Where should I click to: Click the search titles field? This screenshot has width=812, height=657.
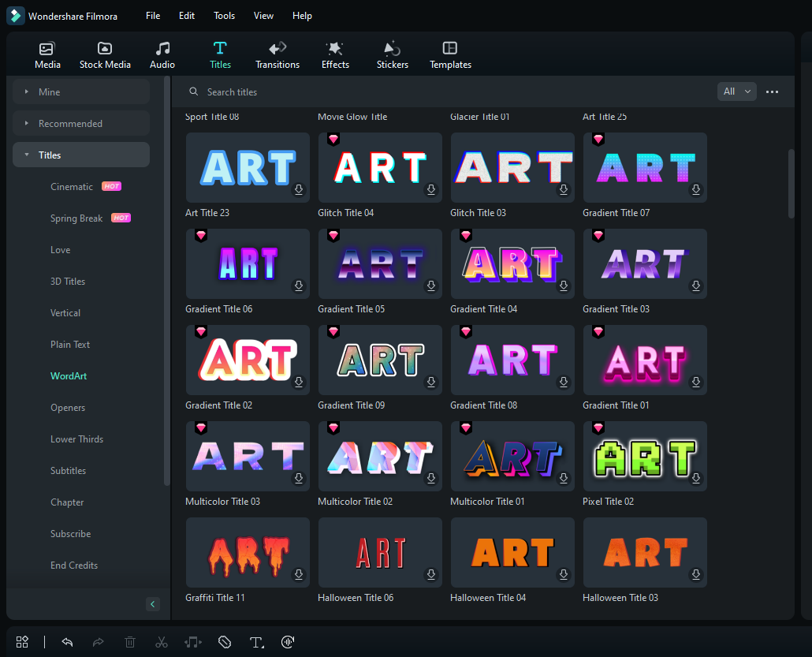(x=276, y=91)
